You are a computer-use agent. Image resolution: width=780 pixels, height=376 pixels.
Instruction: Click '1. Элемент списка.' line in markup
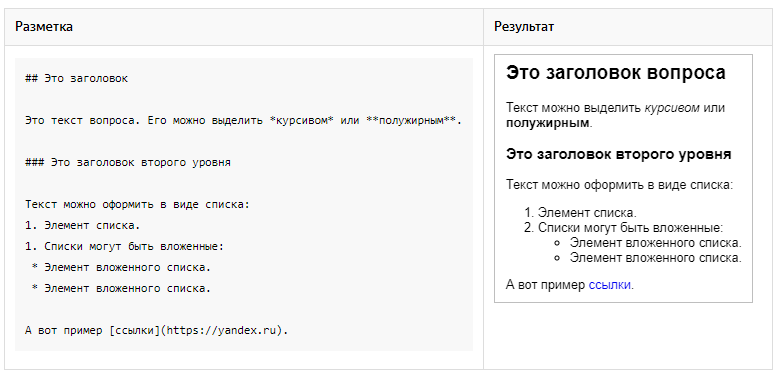pos(83,225)
